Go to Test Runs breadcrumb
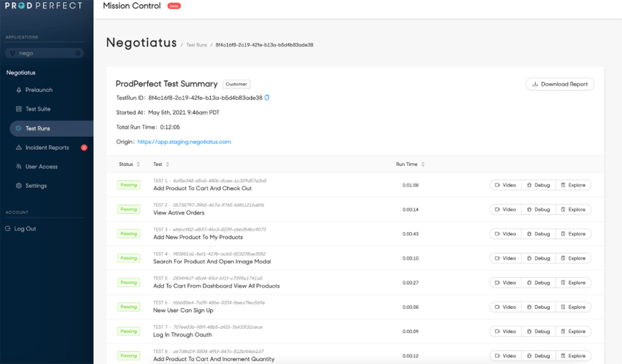 point(196,45)
